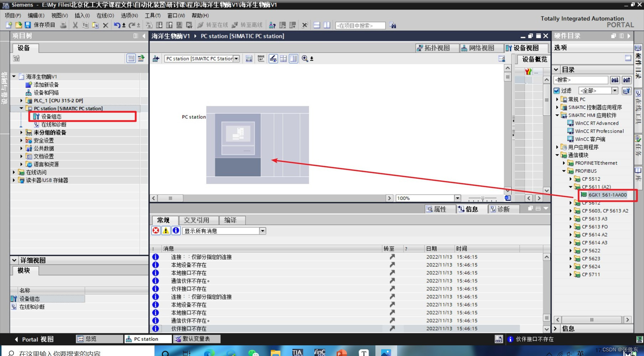Select WinCC RT Advanced catalog entry
The height and width of the screenshot is (356, 644).
597,123
